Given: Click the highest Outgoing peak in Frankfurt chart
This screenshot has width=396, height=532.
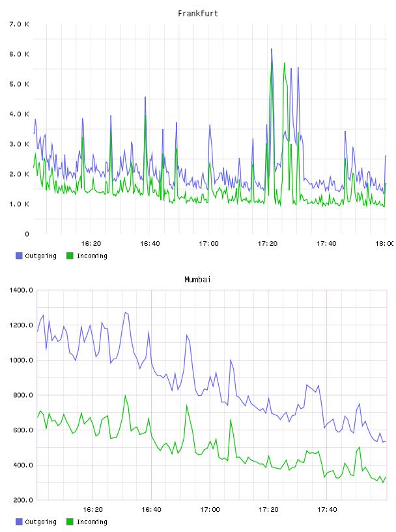Looking at the screenshot, I should pyautogui.click(x=272, y=49).
